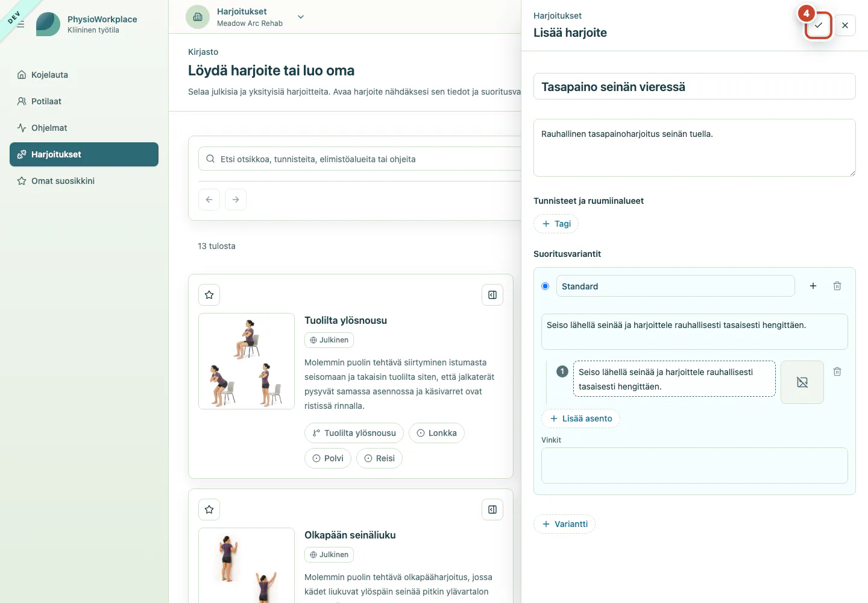Click the Lisää asento button
Viewport: 868px width, 603px height.
coord(580,418)
